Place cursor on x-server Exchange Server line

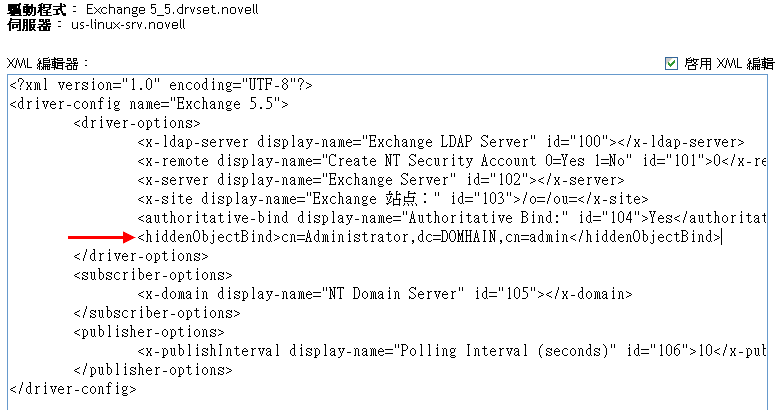380,180
